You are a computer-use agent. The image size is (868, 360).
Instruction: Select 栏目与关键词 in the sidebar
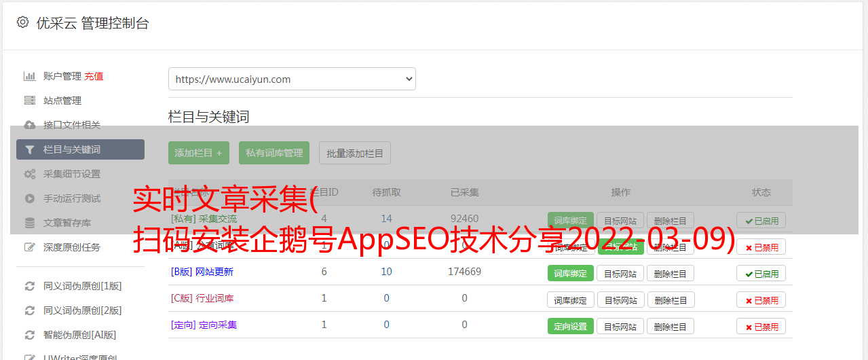coord(80,149)
